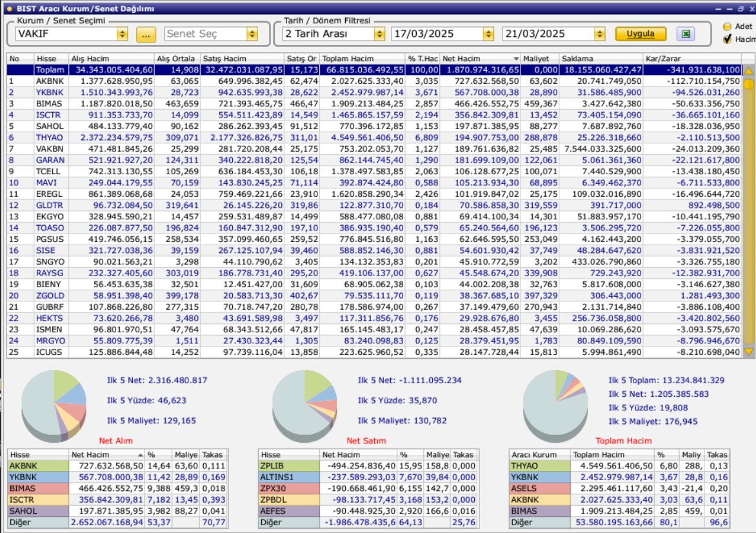Click yellow ISCTR swatch in Net Alım table
Screen dimensions: 756x533
(38, 499)
